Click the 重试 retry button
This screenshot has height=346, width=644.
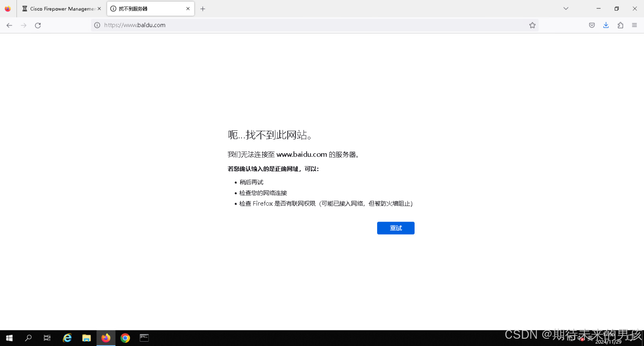(396, 228)
